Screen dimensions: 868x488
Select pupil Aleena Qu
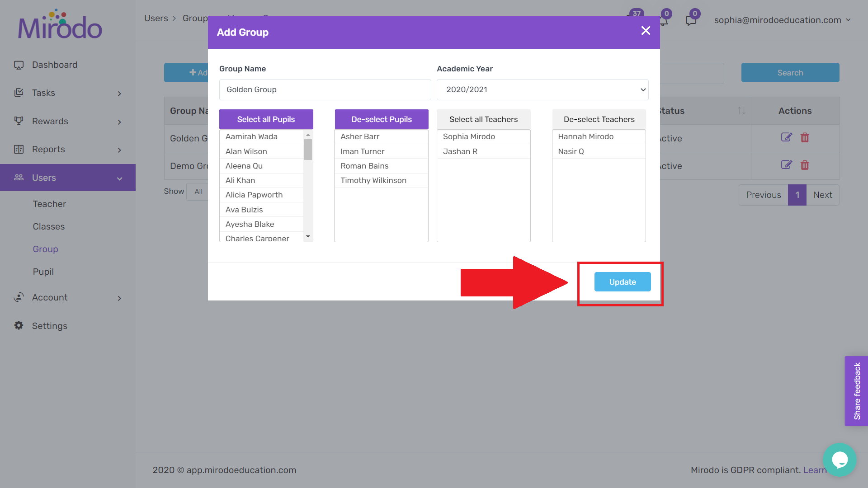coord(261,166)
